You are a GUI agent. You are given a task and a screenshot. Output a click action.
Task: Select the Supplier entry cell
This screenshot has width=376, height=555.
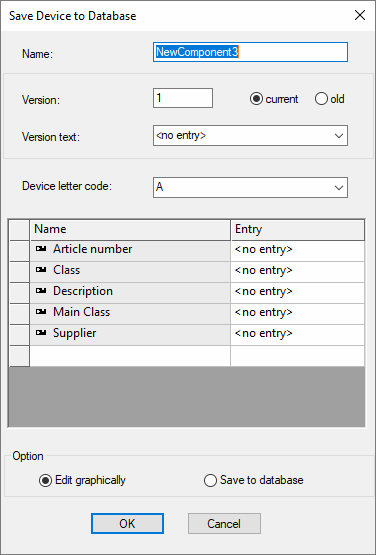[x=298, y=334]
